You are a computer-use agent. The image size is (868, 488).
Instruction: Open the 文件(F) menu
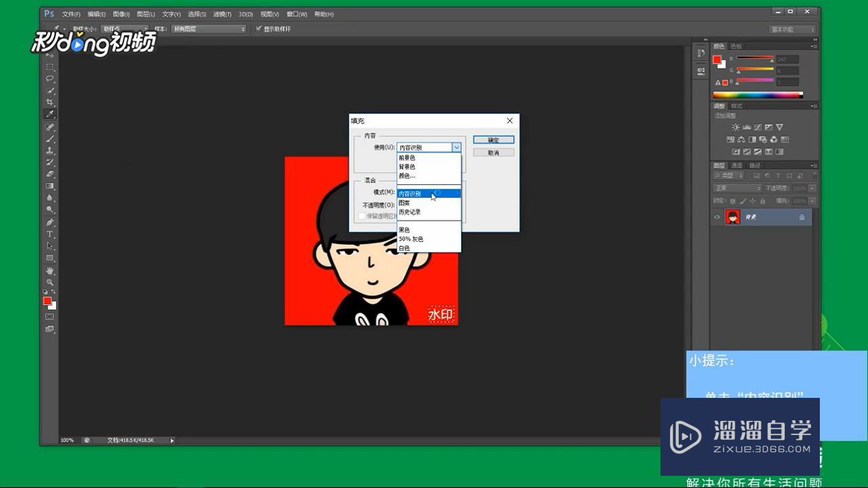click(71, 14)
